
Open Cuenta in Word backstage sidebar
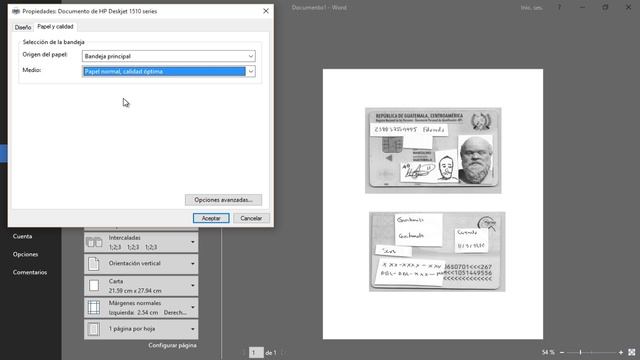click(x=22, y=236)
